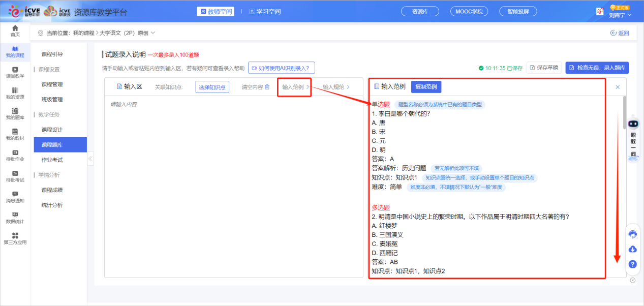Expand the course name breadcrumb dropdown

(153, 33)
